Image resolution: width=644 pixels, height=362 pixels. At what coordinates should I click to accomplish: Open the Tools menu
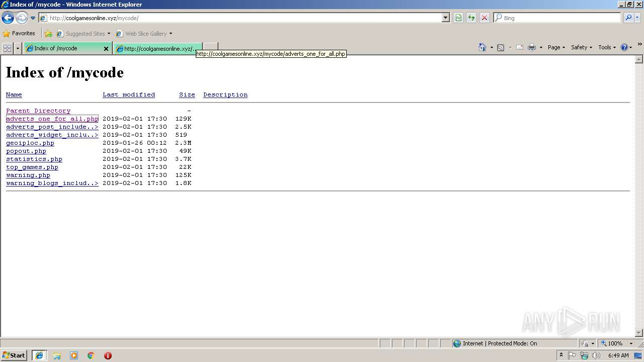click(x=607, y=47)
